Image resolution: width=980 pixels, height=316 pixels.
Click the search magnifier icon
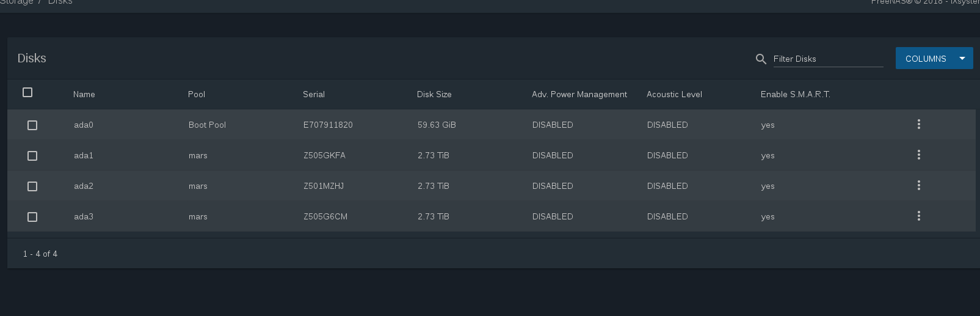(x=761, y=59)
